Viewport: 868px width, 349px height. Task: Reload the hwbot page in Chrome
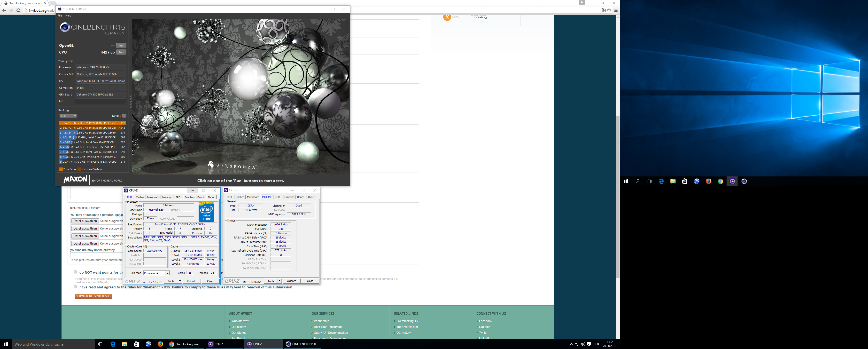point(18,10)
